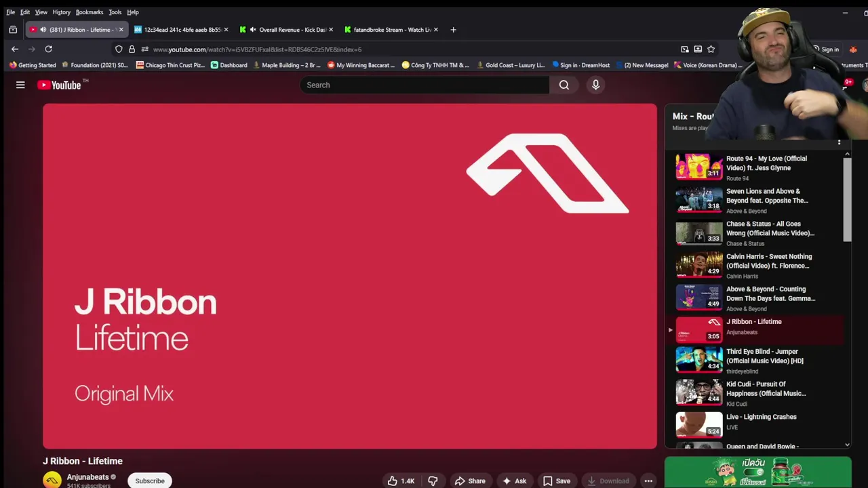Image resolution: width=868 pixels, height=488 pixels.
Task: Open the History menu
Action: 62,12
